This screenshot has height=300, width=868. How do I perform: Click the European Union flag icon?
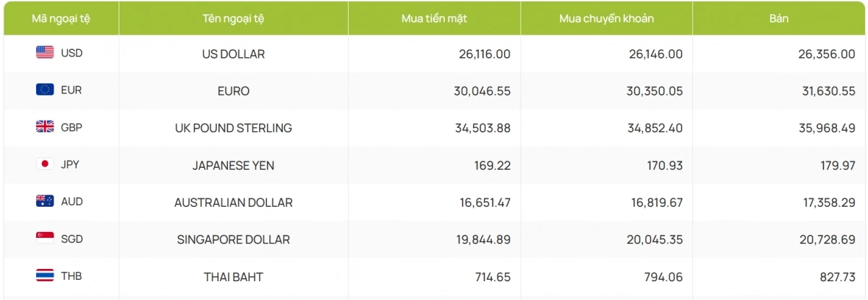45,90
